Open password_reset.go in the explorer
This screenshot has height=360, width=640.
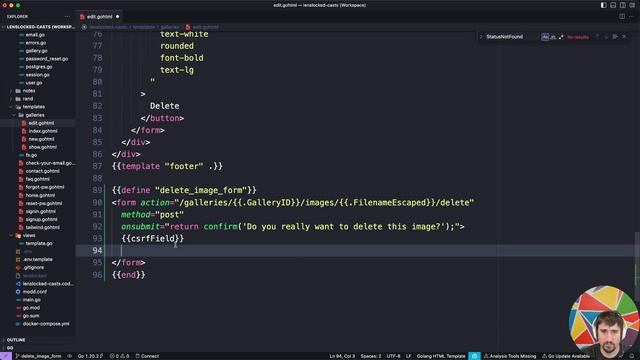pos(47,59)
